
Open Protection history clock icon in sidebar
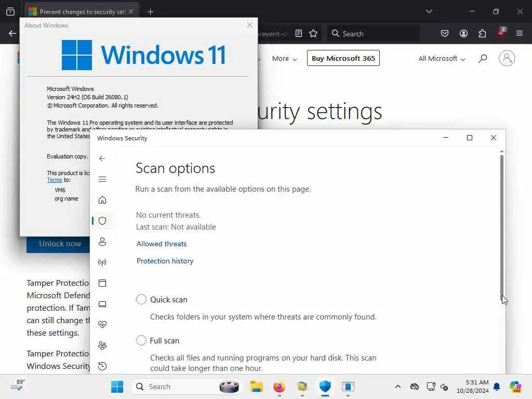[x=102, y=366]
